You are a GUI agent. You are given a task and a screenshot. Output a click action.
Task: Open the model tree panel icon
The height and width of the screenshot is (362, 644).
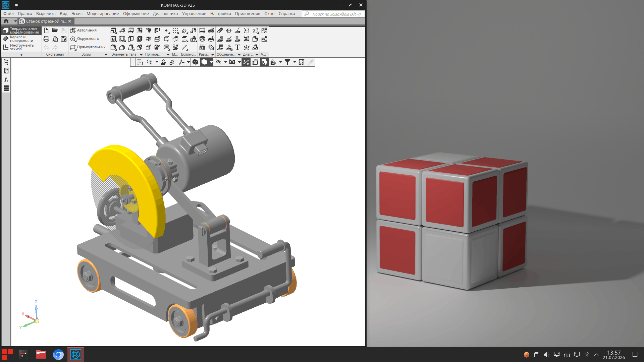[x=6, y=62]
